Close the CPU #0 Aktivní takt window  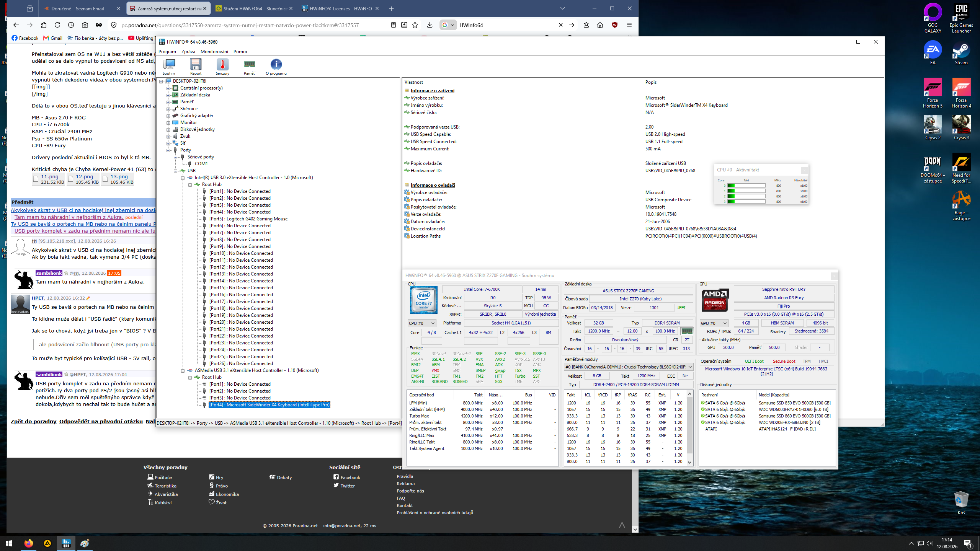tap(804, 170)
